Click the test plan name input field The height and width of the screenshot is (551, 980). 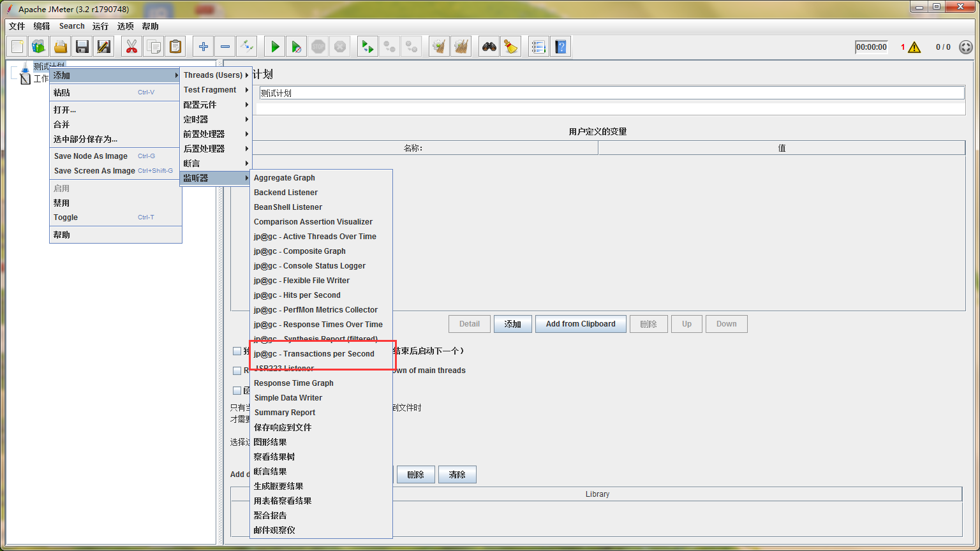click(x=611, y=93)
